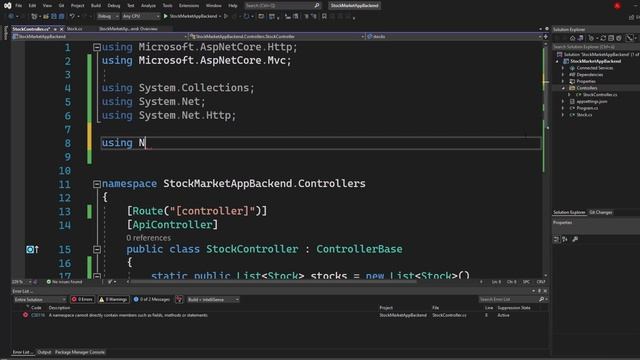This screenshot has height=360, width=640.
Task: Open the Test menu
Action: [131, 6]
